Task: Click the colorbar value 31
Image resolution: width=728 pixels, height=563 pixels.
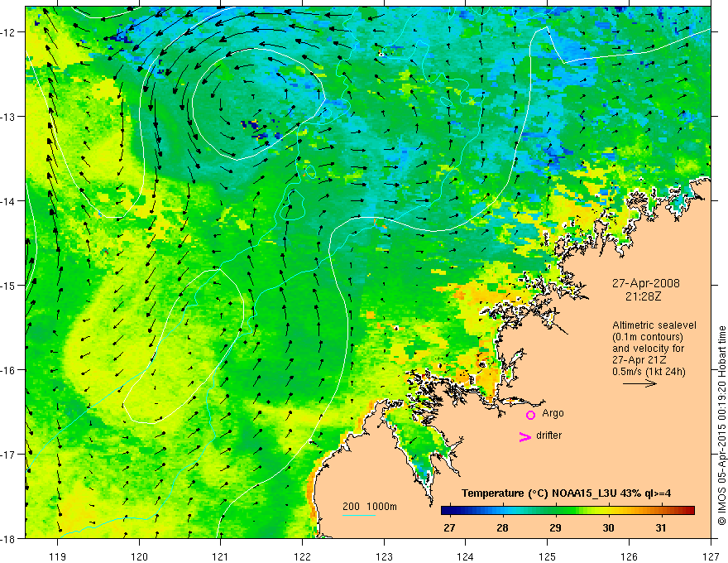Action: point(661,528)
